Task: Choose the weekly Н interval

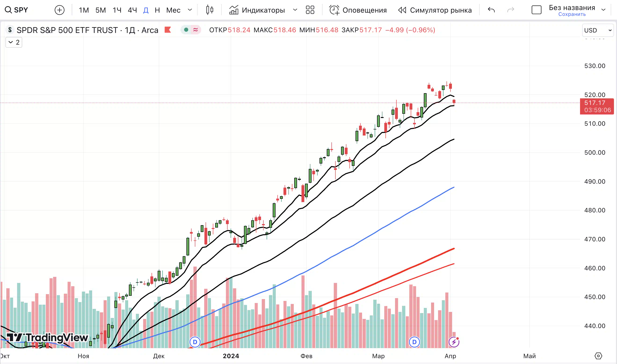Action: (x=157, y=10)
